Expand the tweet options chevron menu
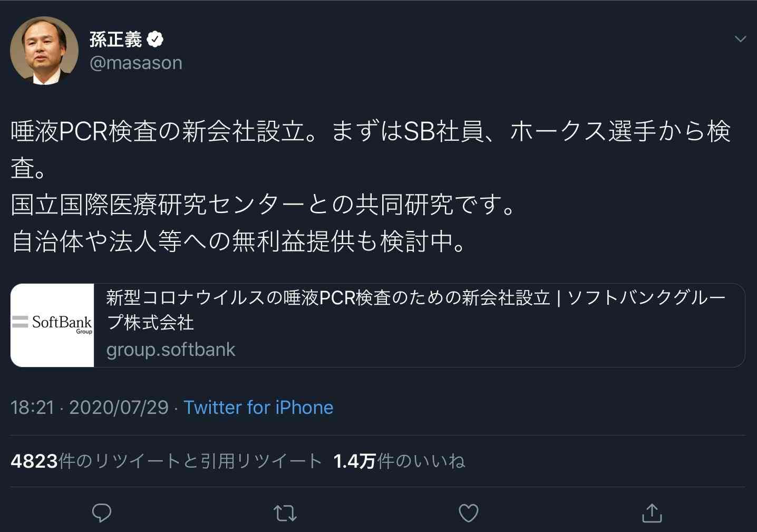 point(741,39)
